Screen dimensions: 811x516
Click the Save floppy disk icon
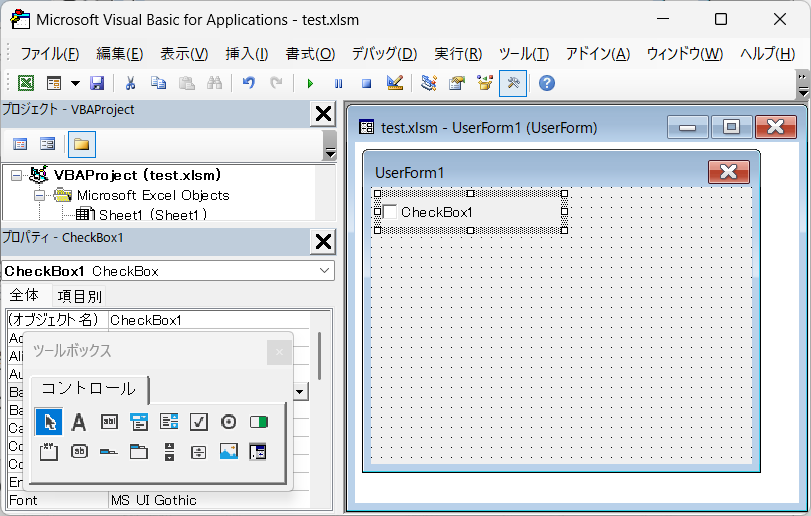97,83
